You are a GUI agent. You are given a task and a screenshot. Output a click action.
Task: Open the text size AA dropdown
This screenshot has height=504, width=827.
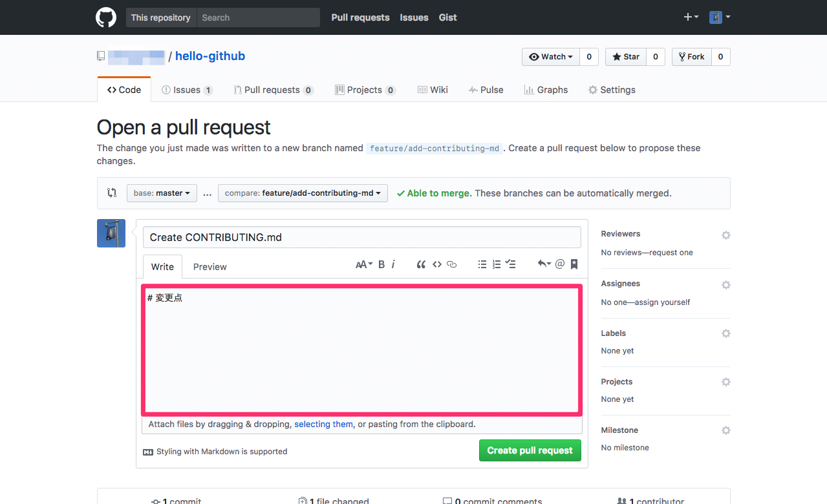(362, 264)
